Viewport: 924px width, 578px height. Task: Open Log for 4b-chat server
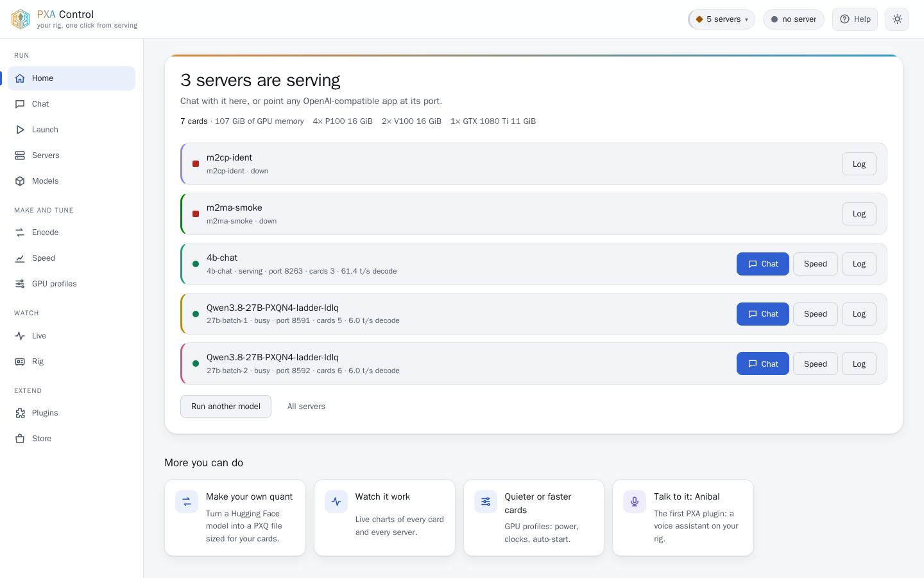point(859,264)
